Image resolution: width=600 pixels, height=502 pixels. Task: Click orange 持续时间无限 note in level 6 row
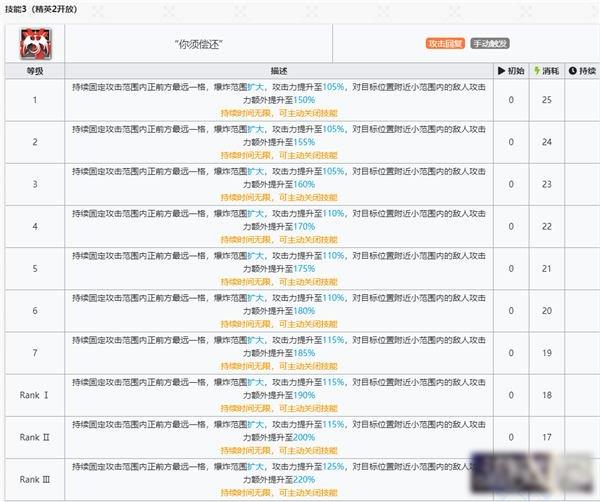tap(246, 324)
